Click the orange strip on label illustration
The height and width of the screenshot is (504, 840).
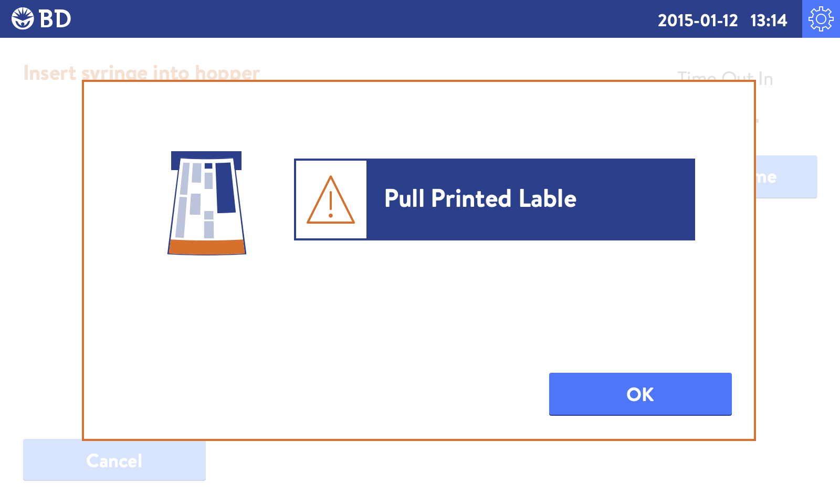207,247
